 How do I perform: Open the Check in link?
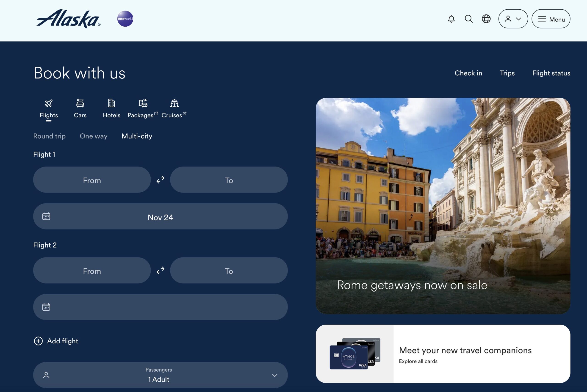click(x=468, y=73)
